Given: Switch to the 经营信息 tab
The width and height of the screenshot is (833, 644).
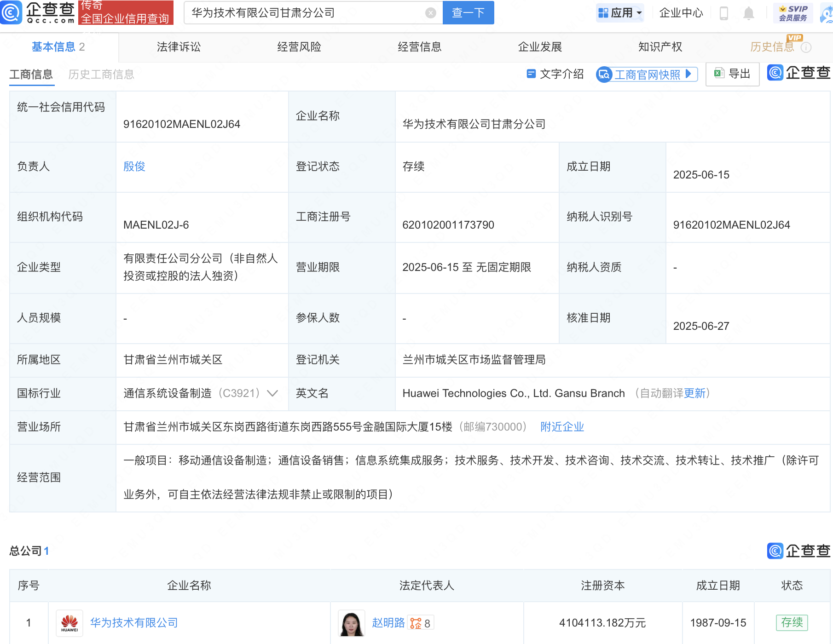Looking at the screenshot, I should tap(420, 47).
